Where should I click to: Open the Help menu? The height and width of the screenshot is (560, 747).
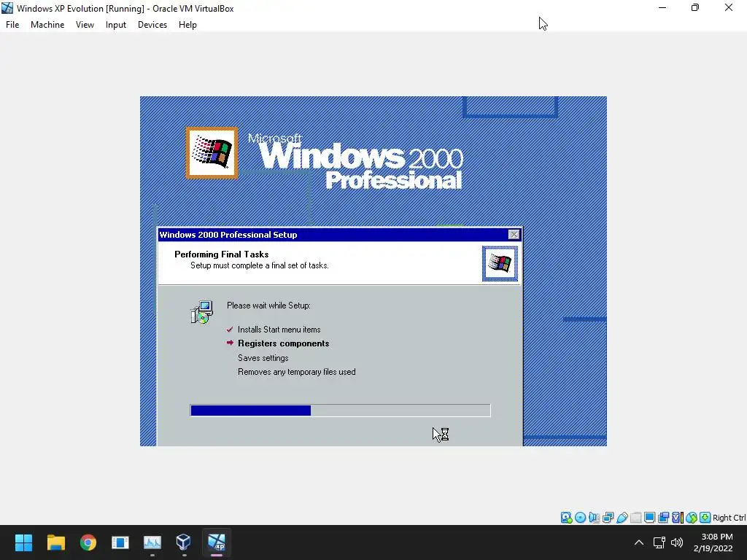(x=187, y=25)
